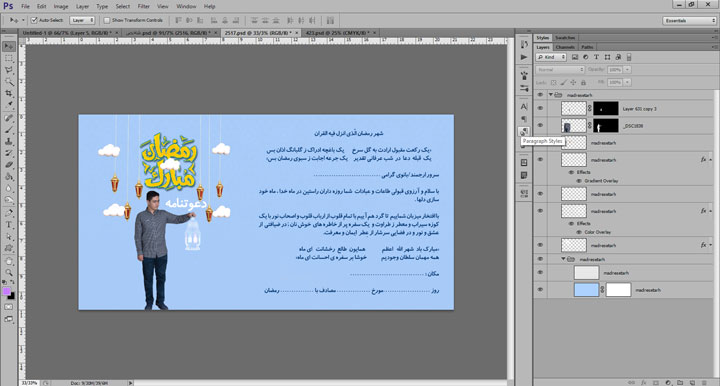The width and height of the screenshot is (720, 386).
Task: Hide the _DSC1836 layer
Action: [540, 125]
